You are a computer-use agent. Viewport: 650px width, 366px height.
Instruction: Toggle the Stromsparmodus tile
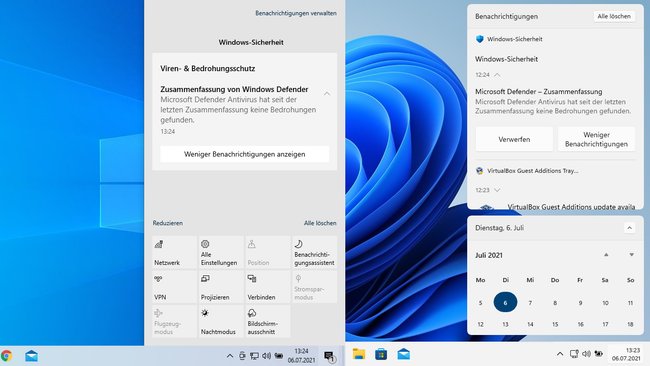pos(314,287)
